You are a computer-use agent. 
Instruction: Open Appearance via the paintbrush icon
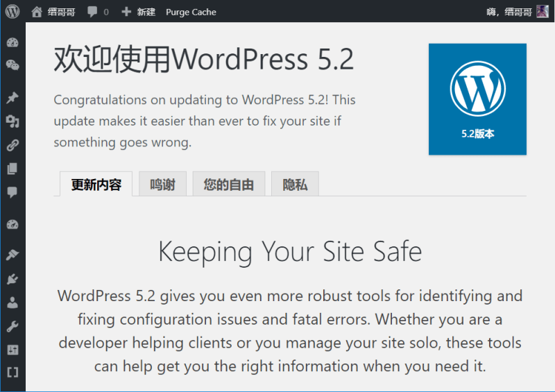coord(12,255)
